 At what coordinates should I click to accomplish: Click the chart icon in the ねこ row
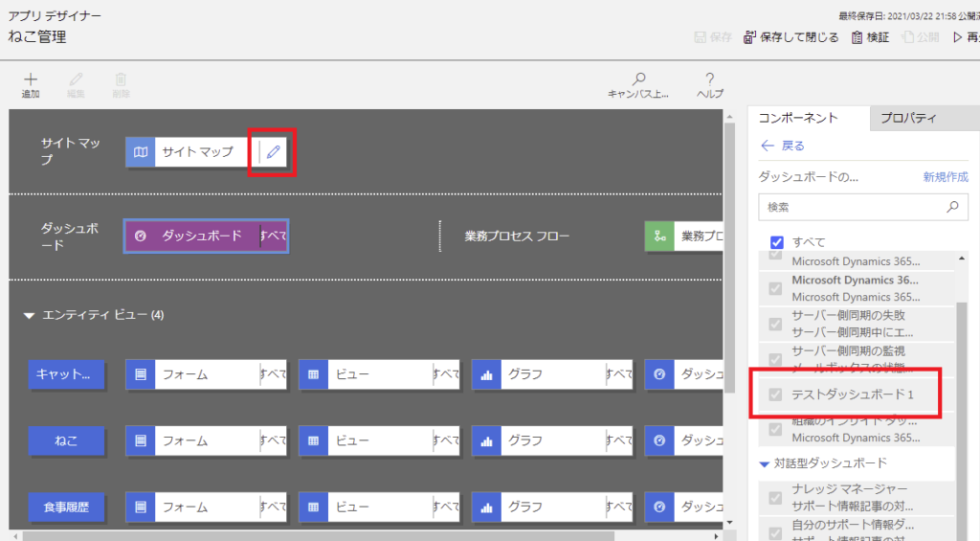point(486,440)
